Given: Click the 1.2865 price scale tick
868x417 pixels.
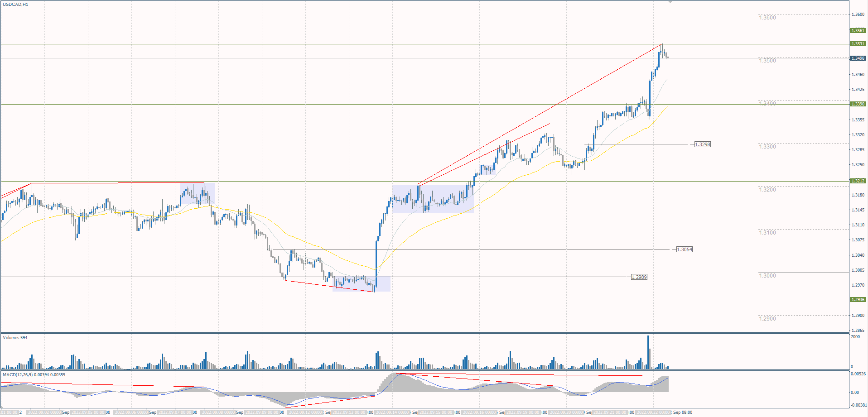Looking at the screenshot, I should click(x=858, y=331).
